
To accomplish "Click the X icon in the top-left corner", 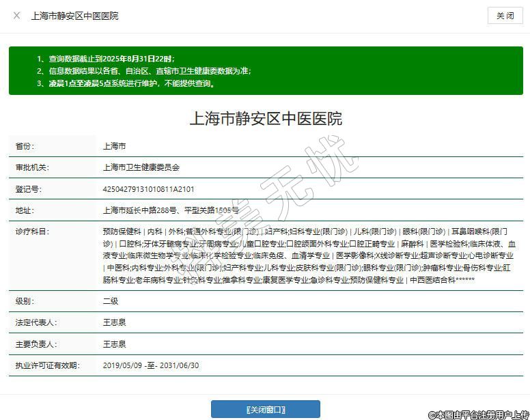I will 16,16.
